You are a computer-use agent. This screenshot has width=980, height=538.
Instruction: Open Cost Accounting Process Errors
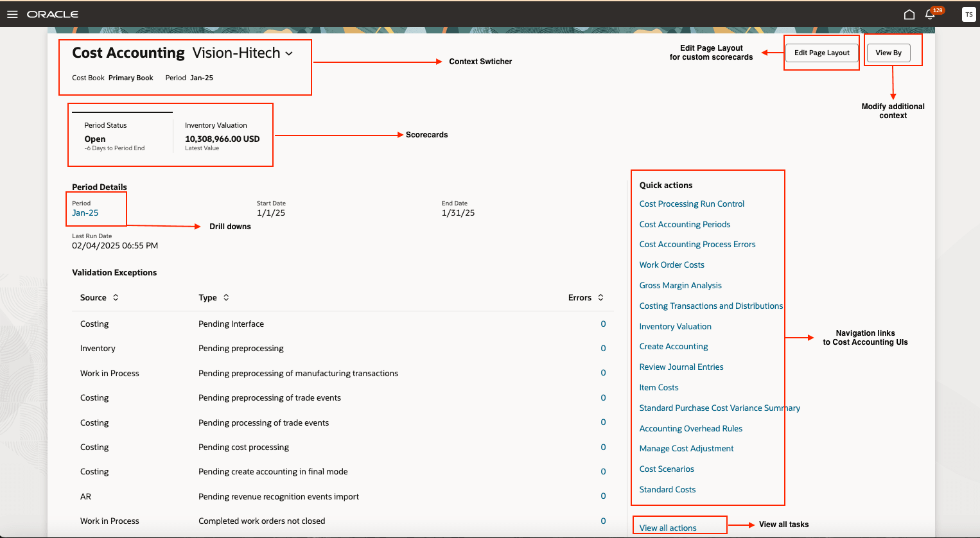[697, 244]
